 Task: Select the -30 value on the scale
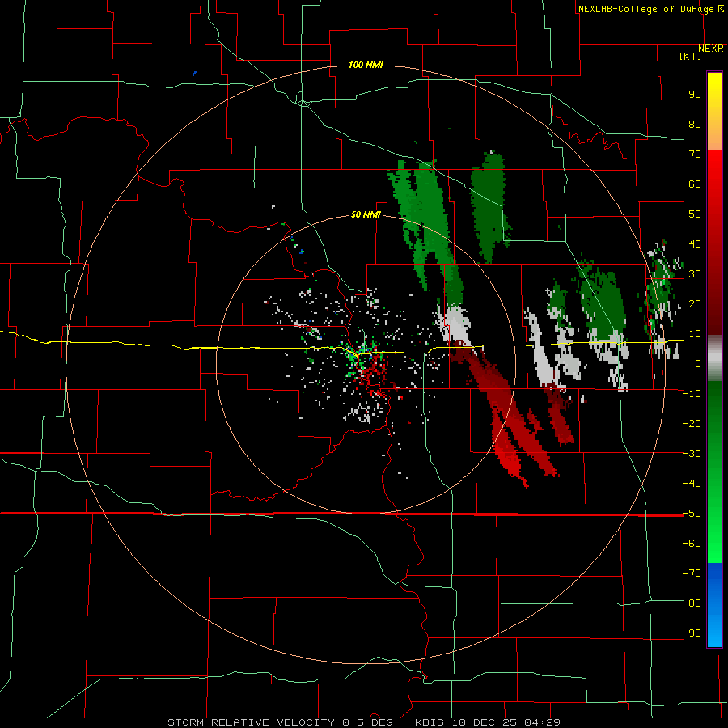[x=692, y=454]
